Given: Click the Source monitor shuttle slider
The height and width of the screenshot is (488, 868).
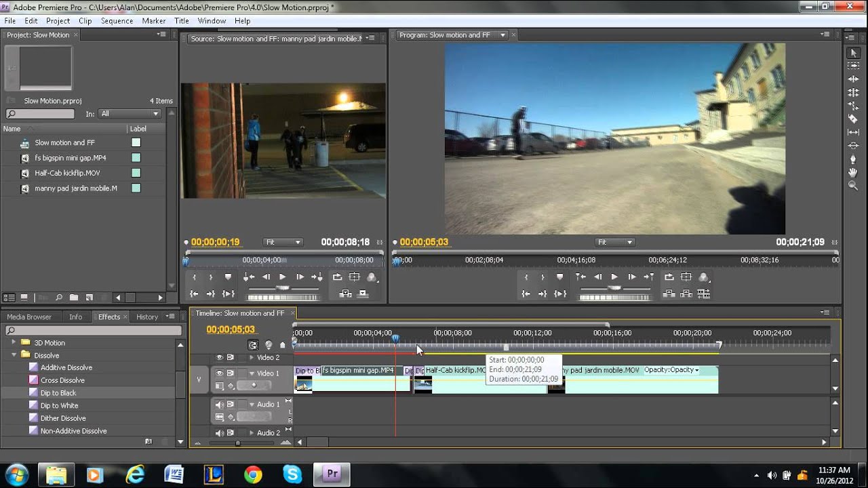Looking at the screenshot, I should point(283,288).
